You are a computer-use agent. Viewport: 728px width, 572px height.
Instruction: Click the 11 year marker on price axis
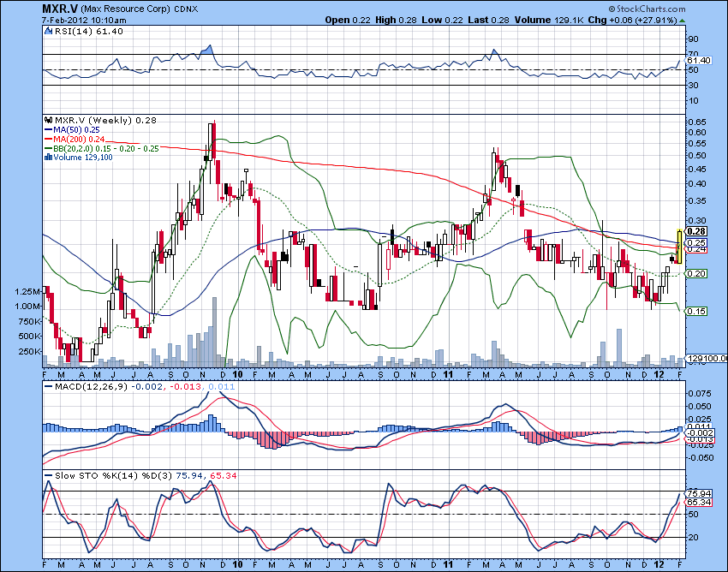448,374
